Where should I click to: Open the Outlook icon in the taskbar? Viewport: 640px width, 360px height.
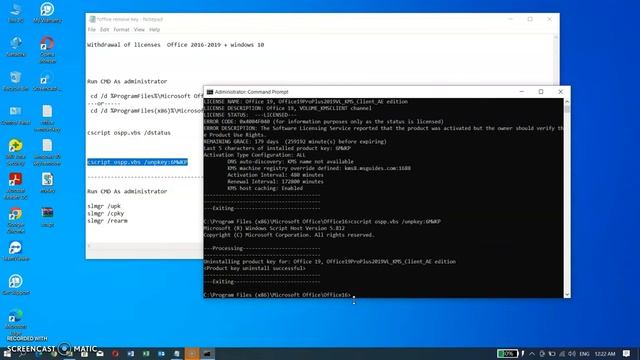(161, 353)
